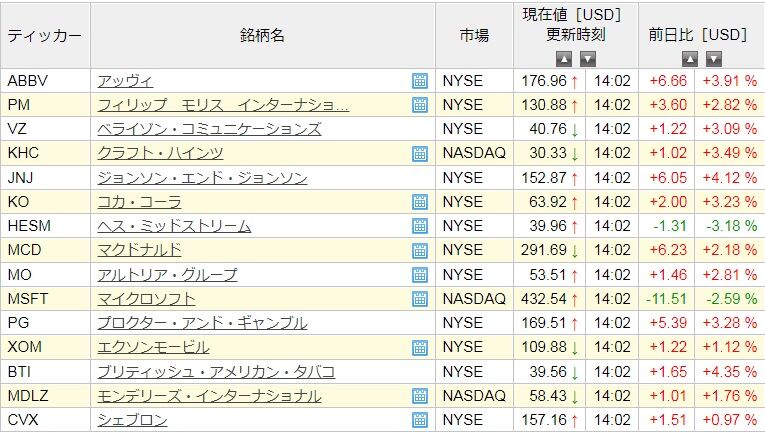Sort 前日比 column in descending order
Image resolution: width=765 pixels, height=432 pixels.
pyautogui.click(x=713, y=58)
